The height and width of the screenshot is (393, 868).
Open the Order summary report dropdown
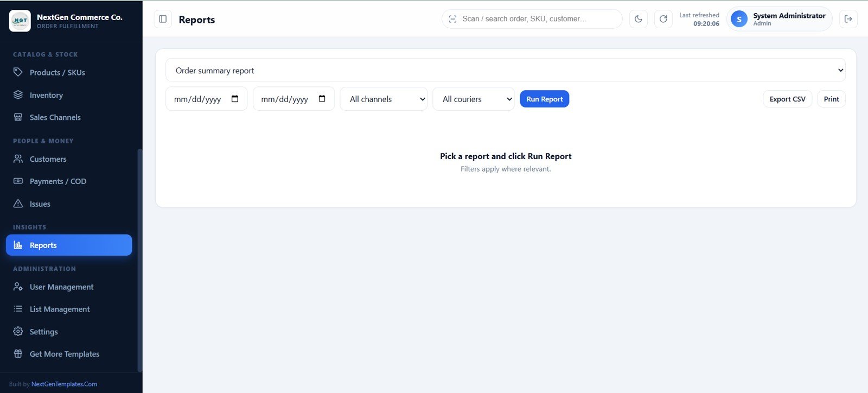[506, 70]
